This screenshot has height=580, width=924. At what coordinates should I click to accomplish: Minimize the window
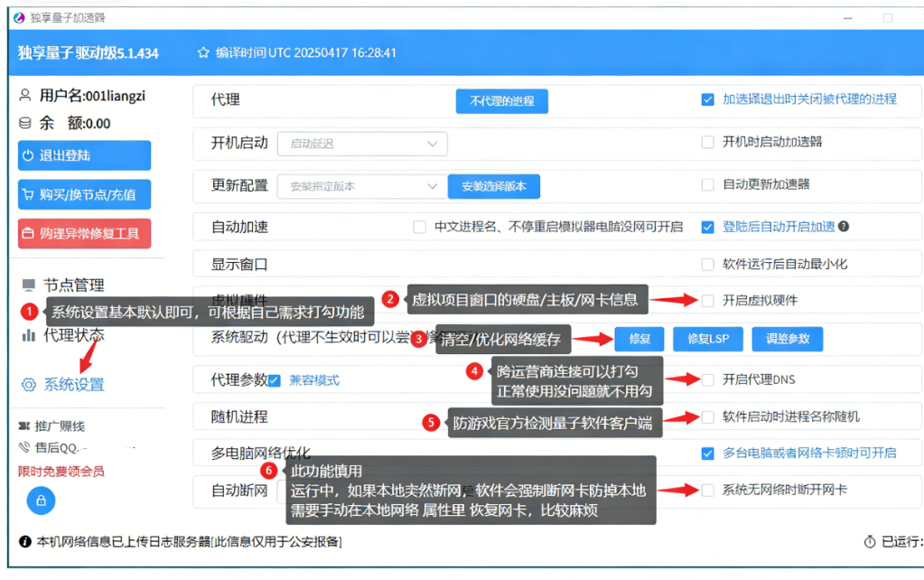tap(847, 18)
